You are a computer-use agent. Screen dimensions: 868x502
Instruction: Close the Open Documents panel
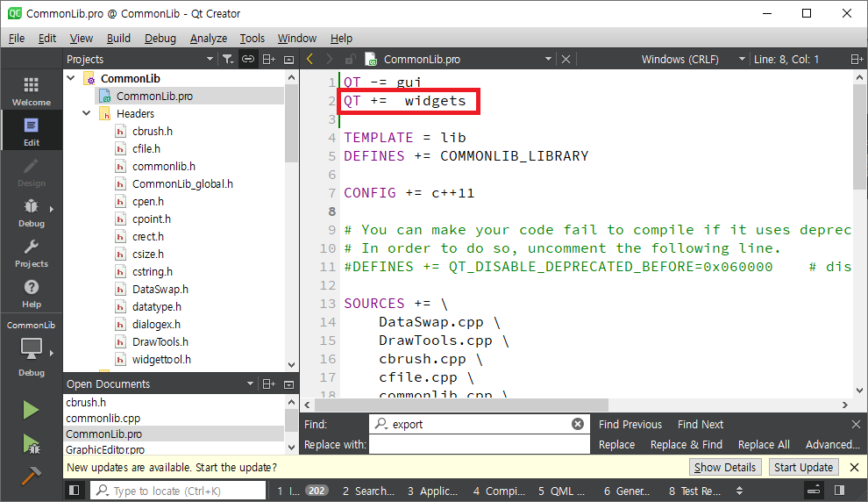289,384
